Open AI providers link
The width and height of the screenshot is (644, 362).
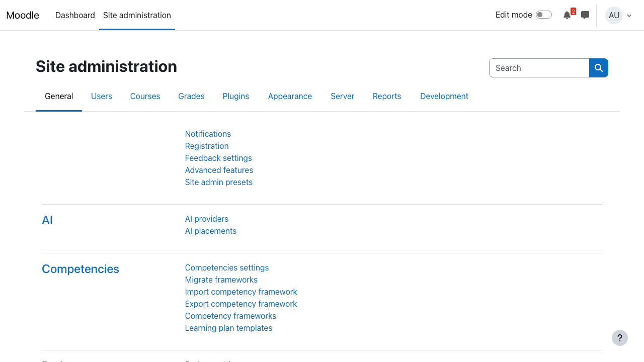pos(207,219)
